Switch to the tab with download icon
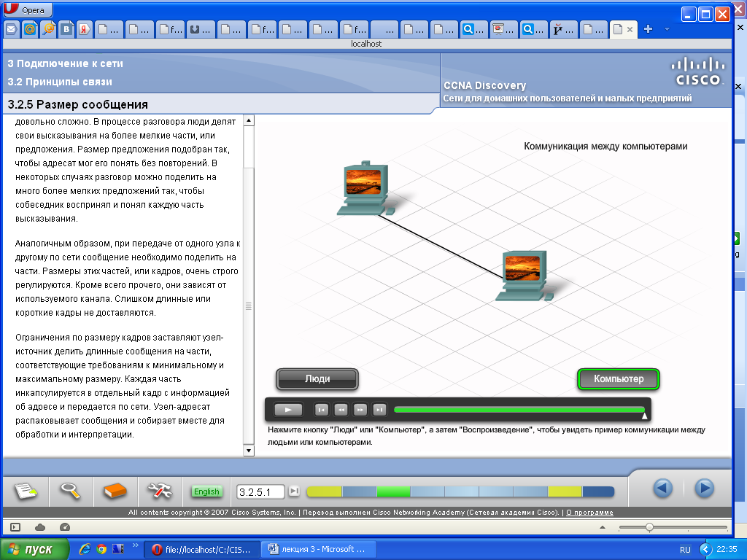This screenshot has height=560, width=747. [x=200, y=29]
